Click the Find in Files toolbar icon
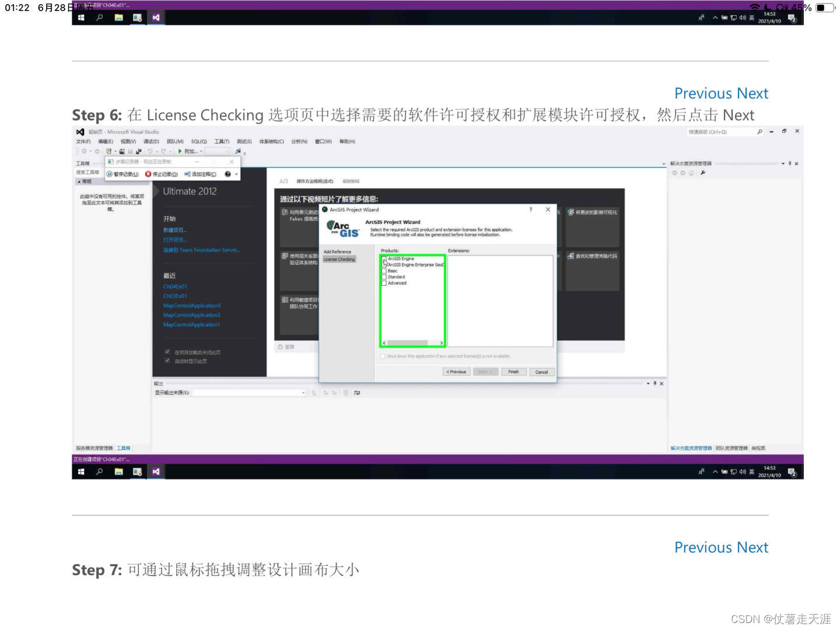The width and height of the screenshot is (840, 630). (x=237, y=151)
